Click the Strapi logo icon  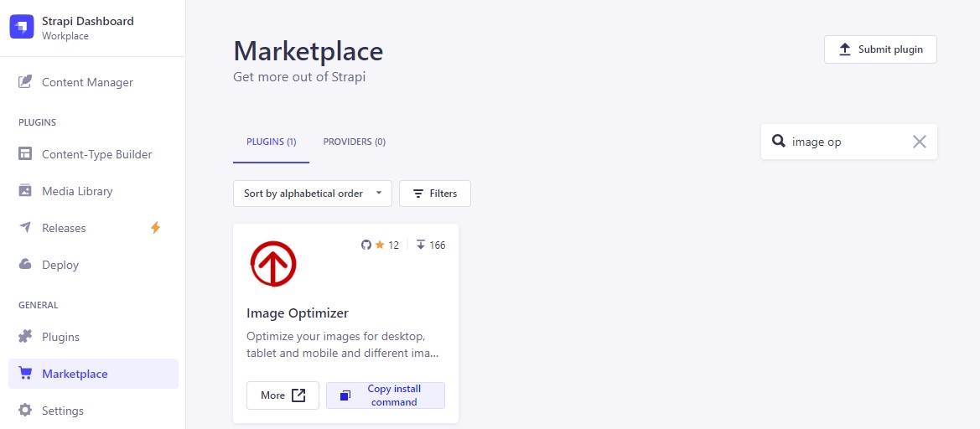(x=22, y=28)
